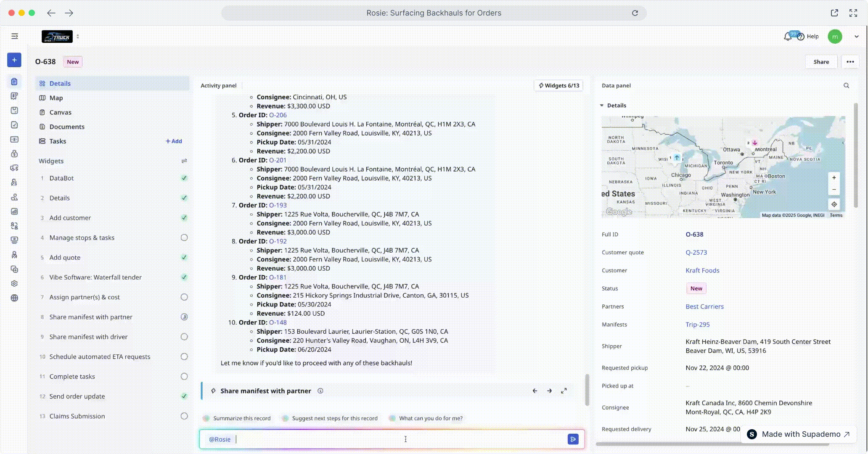Open the notifications bell icon
This screenshot has width=868, height=454.
click(x=788, y=37)
